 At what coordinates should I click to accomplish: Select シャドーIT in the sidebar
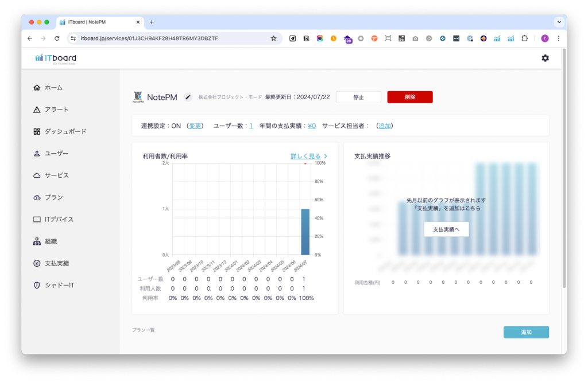(60, 285)
